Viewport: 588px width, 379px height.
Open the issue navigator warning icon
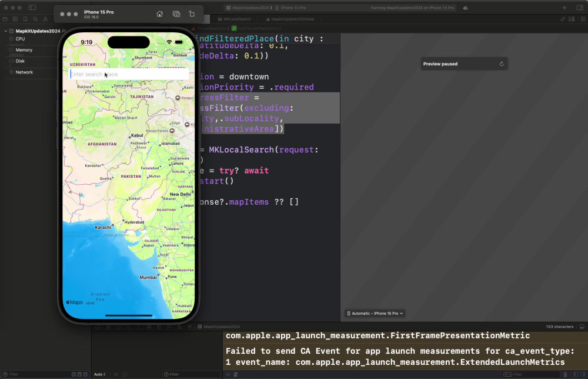tap(45, 19)
